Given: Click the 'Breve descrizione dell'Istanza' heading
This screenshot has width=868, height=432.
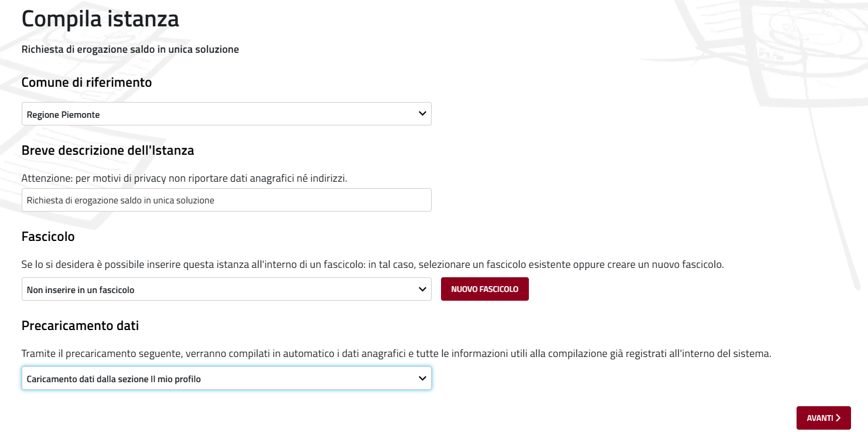Looking at the screenshot, I should (x=108, y=150).
